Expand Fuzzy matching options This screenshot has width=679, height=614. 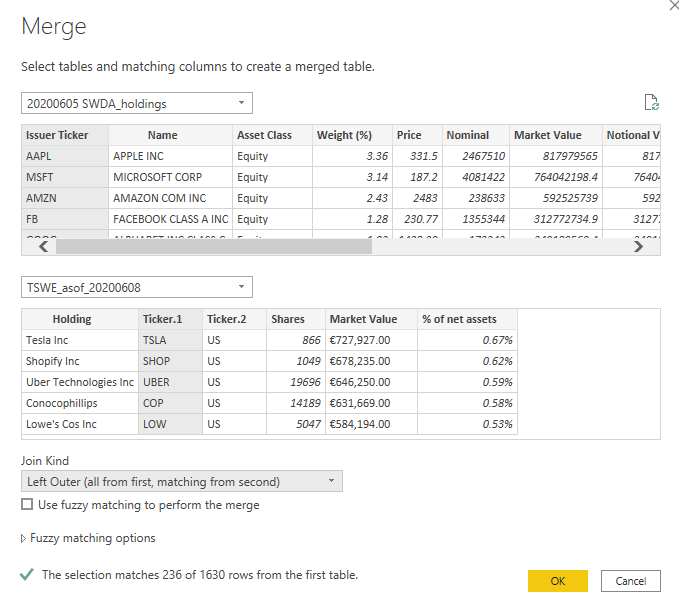88,538
